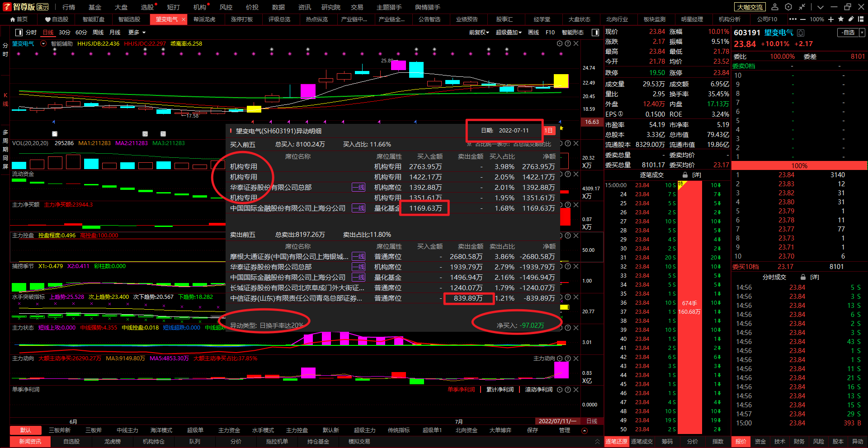Image resolution: width=868 pixels, height=448 pixels.
Task: Click the zoom in plus icon
Action: point(831,19)
